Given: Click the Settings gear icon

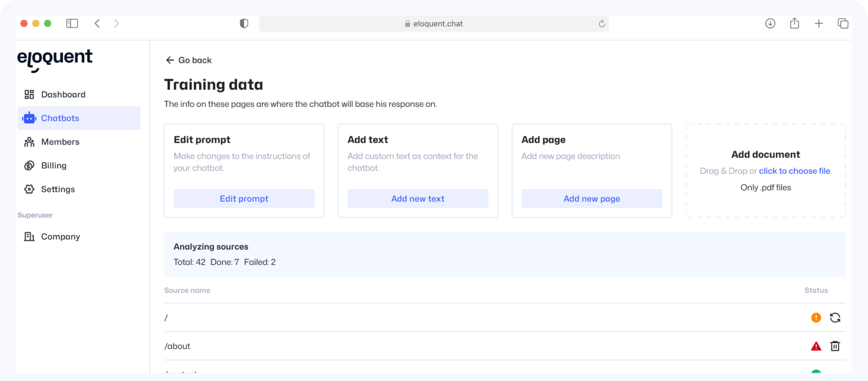Looking at the screenshot, I should tap(29, 189).
